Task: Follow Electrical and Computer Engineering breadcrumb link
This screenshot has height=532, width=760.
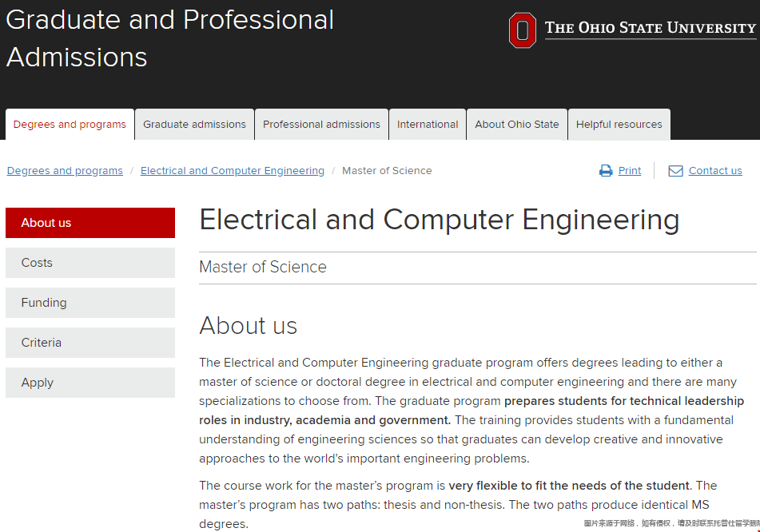Action: tap(233, 171)
